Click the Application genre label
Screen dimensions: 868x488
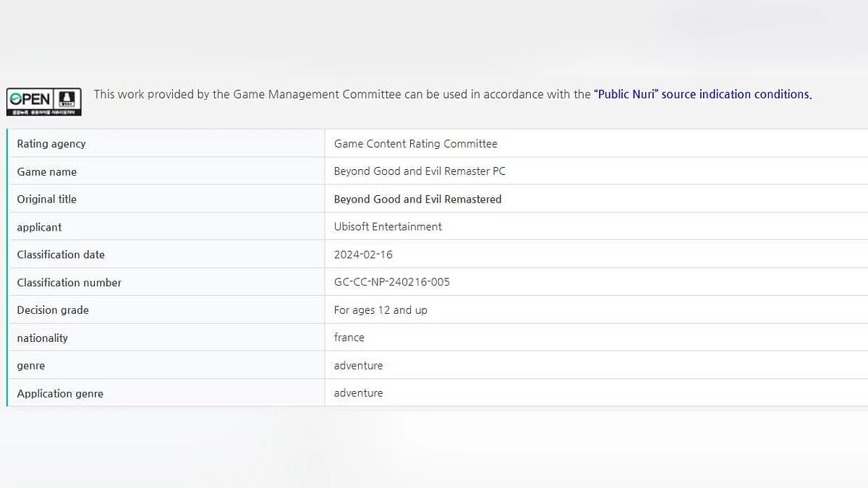(60, 394)
